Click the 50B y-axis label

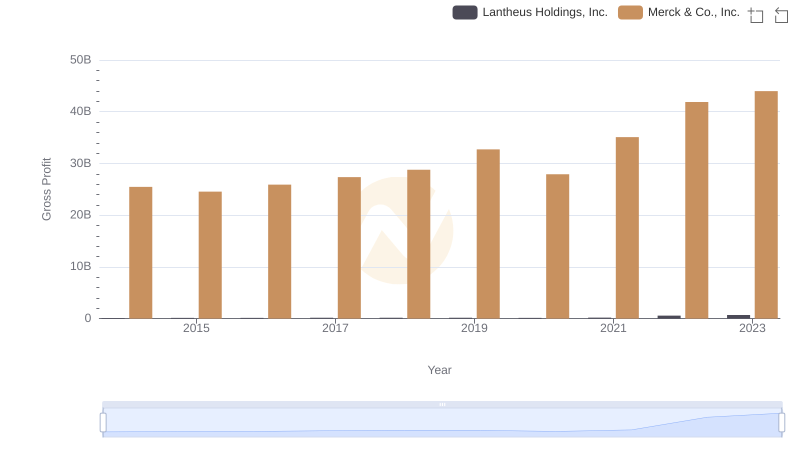coord(81,60)
